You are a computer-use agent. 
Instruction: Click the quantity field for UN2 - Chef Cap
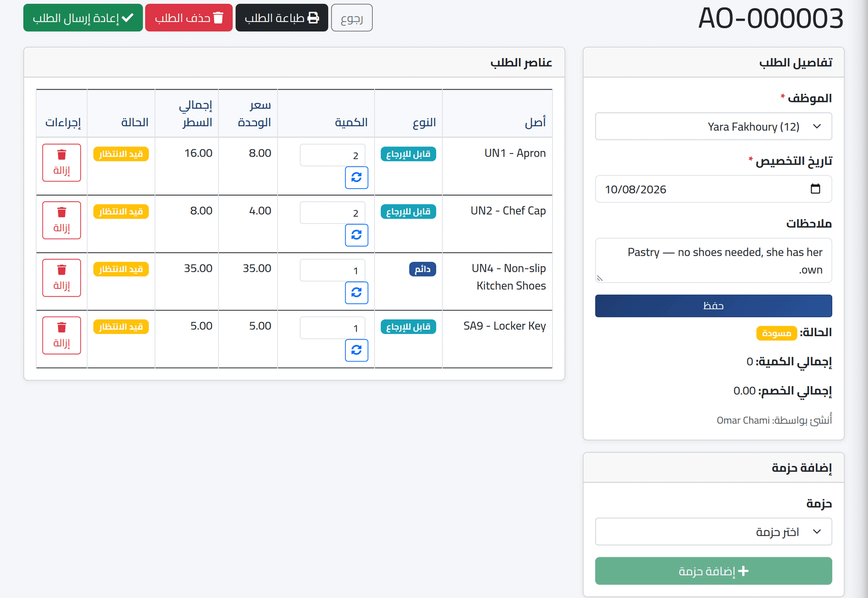click(x=333, y=213)
